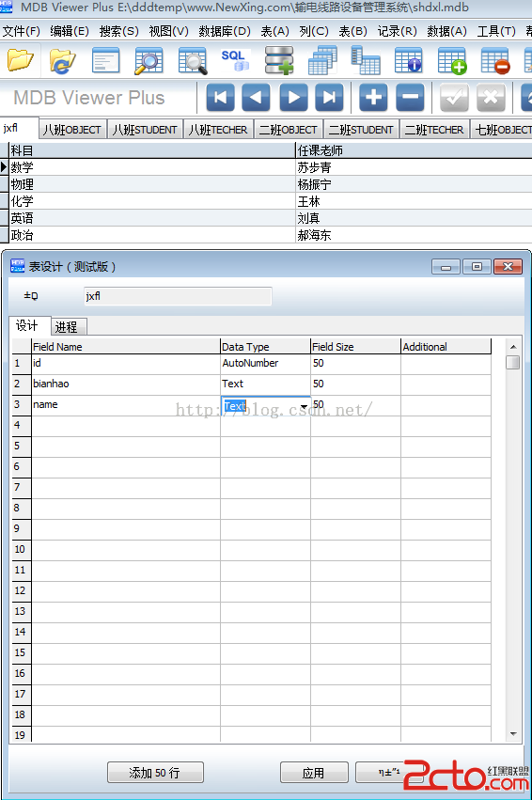
Task: Click the 应用 button
Action: point(314,773)
